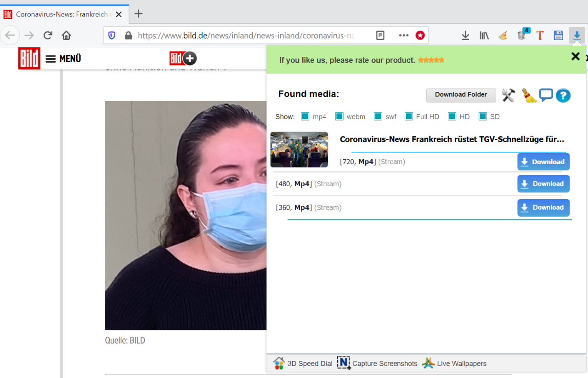Click the woman with mask article image
This screenshot has height=378, width=588.
tap(186, 215)
